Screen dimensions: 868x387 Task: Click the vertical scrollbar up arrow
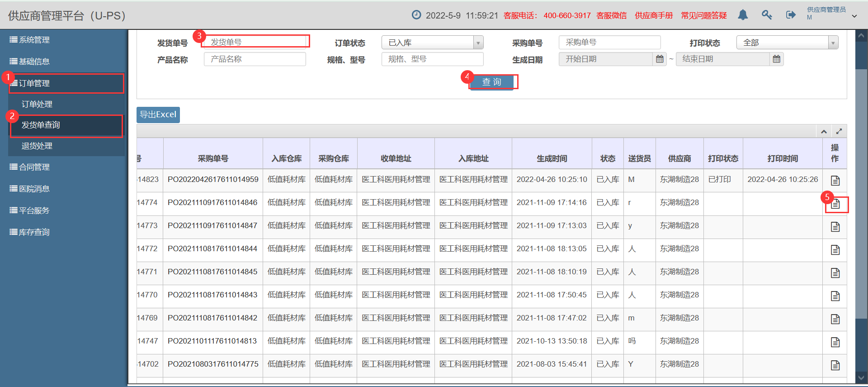(861, 35)
